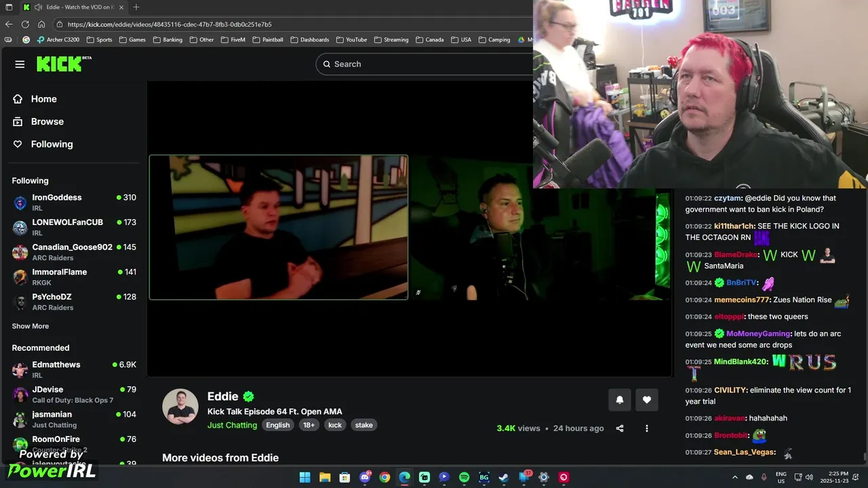Click the Just Chatting category link
The width and height of the screenshot is (868, 488).
click(x=232, y=425)
